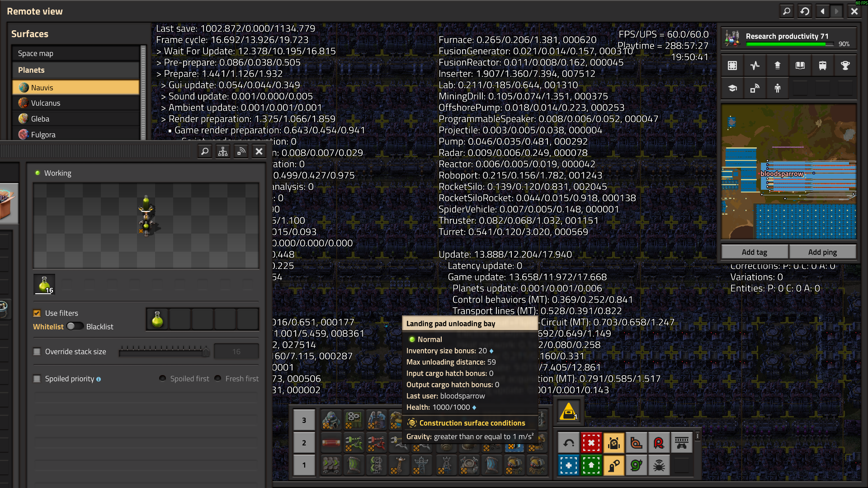Pick wooden electric pole in quickbar row 1
Screen dimensions: 868x488
click(x=399, y=465)
